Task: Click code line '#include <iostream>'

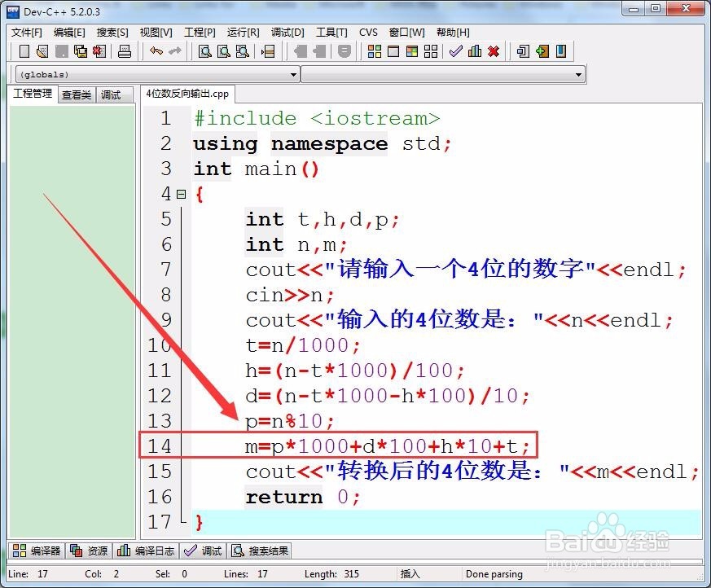Action: click(317, 118)
